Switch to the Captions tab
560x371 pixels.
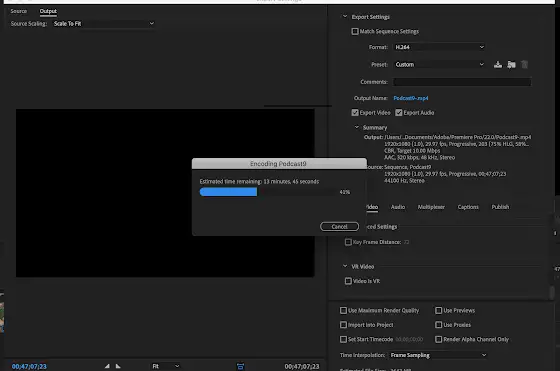pyautogui.click(x=468, y=207)
